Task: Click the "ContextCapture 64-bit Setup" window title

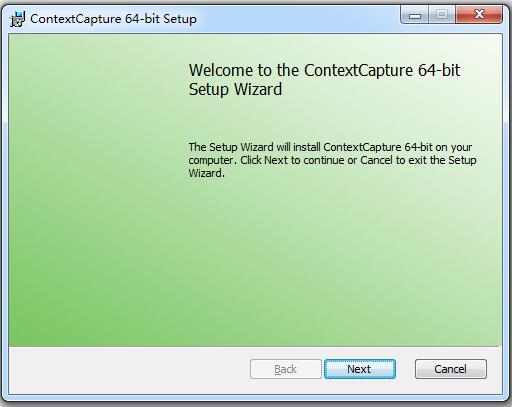Action: (113, 19)
